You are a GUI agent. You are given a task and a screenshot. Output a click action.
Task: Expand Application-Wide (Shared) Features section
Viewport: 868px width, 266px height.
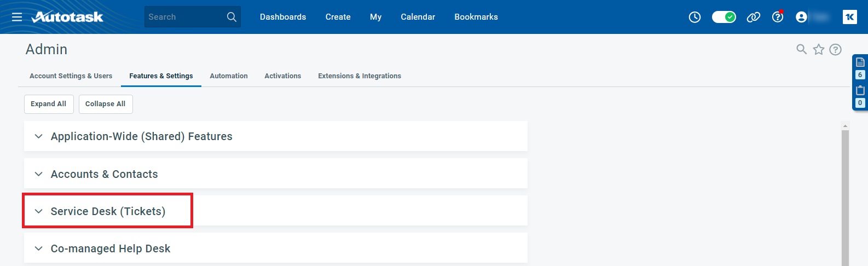click(141, 136)
